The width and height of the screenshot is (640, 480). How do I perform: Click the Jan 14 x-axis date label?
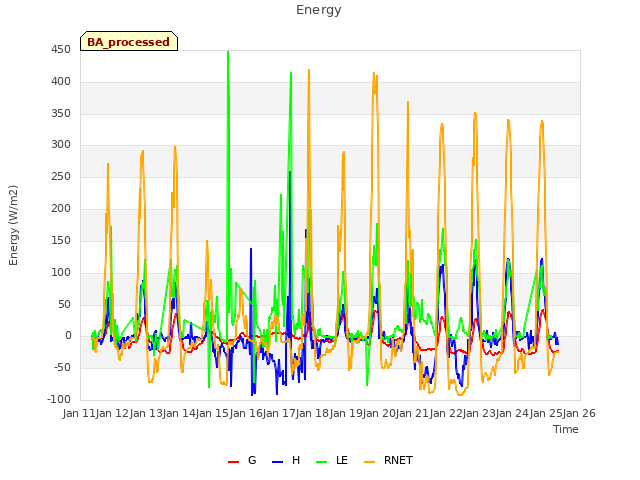click(x=179, y=413)
